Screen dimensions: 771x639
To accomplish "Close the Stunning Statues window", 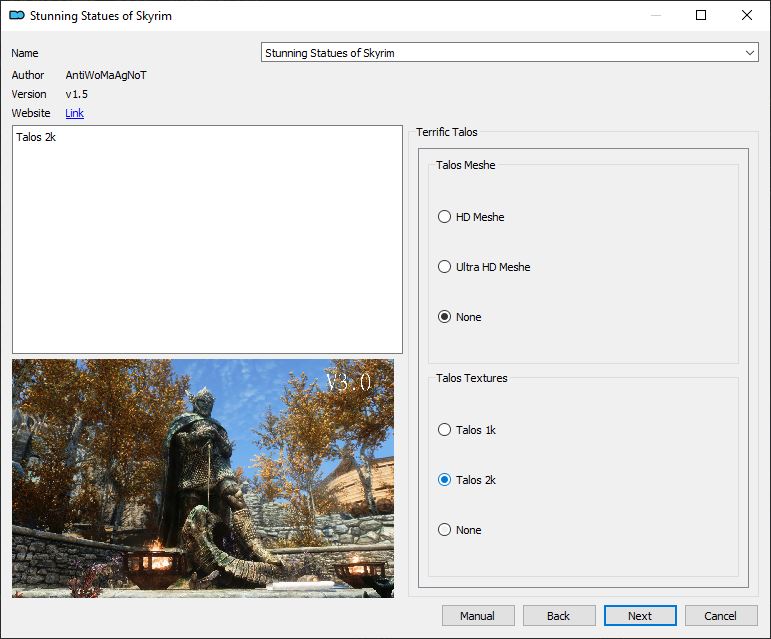I will pos(747,15).
